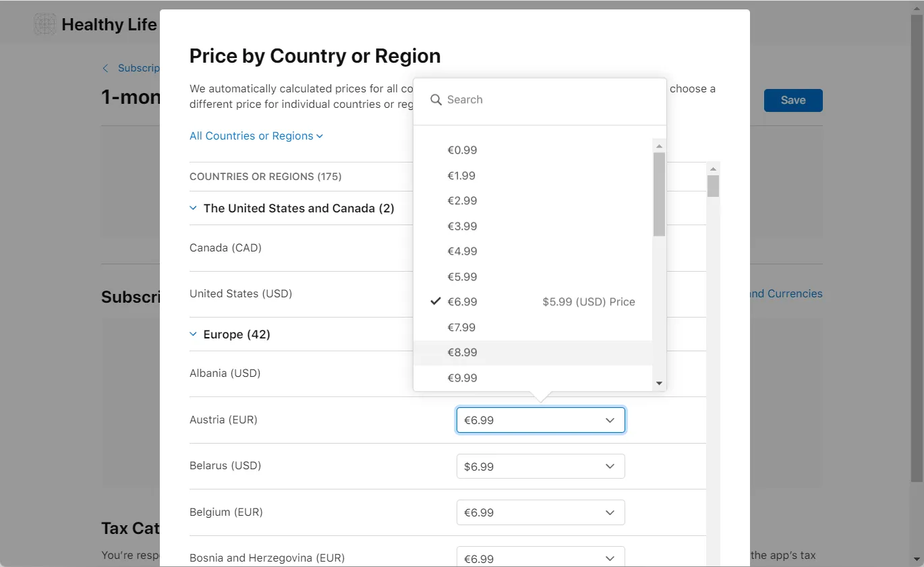Open the All Countries or Regions dropdown
The height and width of the screenshot is (567, 924).
click(x=256, y=136)
